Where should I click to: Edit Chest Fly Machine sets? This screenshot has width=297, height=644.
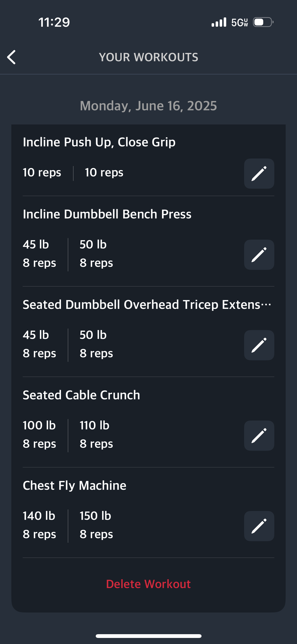click(259, 526)
